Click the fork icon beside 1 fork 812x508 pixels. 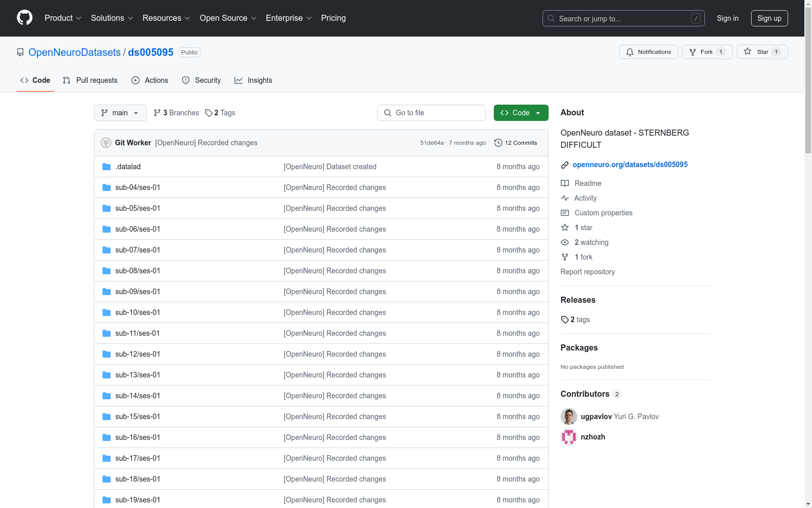pos(565,257)
